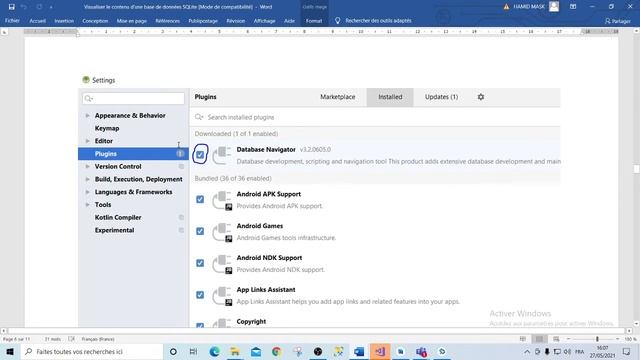Go to the Conception tab

click(x=95, y=20)
